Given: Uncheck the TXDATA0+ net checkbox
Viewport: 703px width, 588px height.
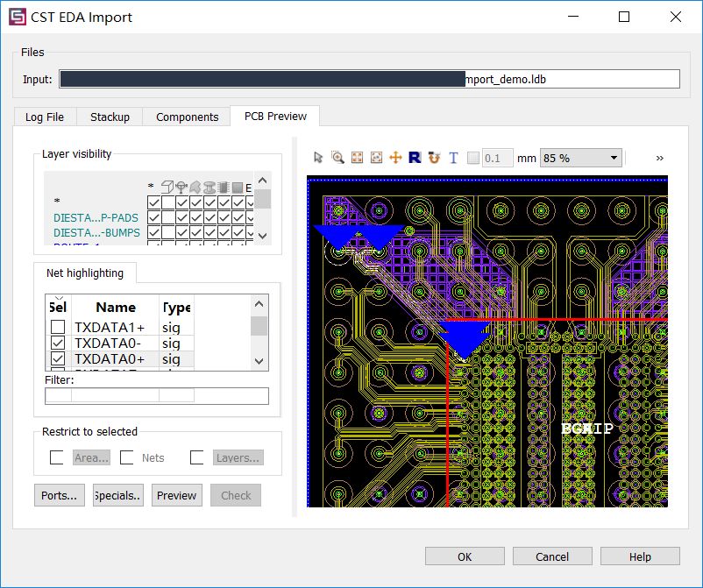Looking at the screenshot, I should pos(58,358).
